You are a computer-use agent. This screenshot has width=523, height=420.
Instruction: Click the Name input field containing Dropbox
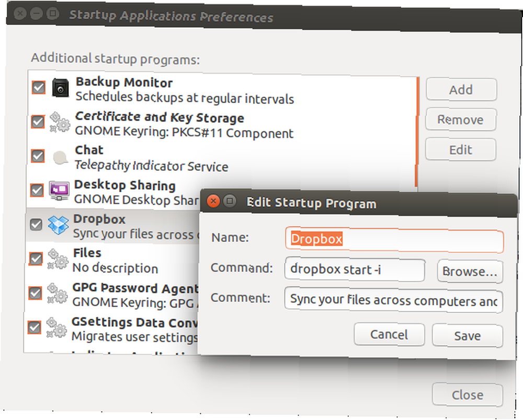click(x=394, y=240)
